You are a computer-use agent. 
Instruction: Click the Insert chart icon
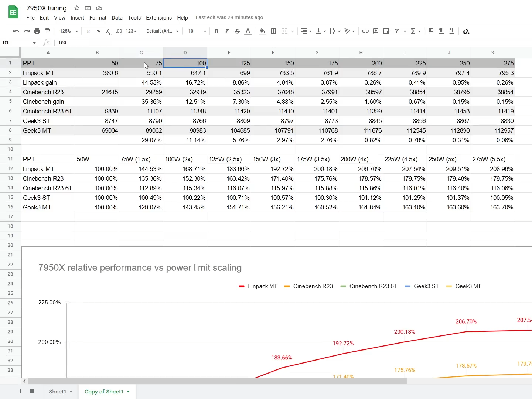(386, 31)
